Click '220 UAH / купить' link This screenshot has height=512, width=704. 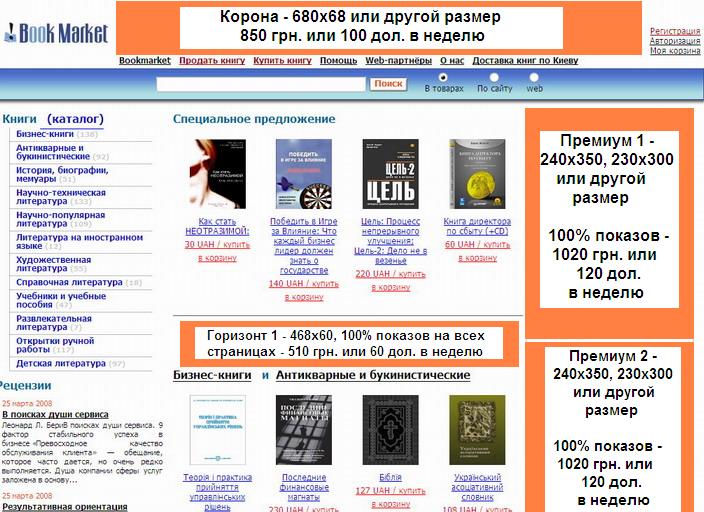[x=391, y=274]
